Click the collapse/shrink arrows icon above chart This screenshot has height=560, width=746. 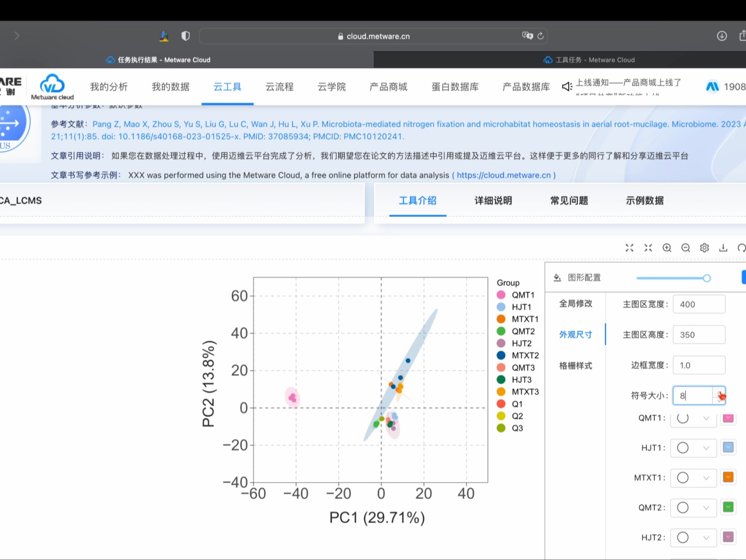pos(648,248)
